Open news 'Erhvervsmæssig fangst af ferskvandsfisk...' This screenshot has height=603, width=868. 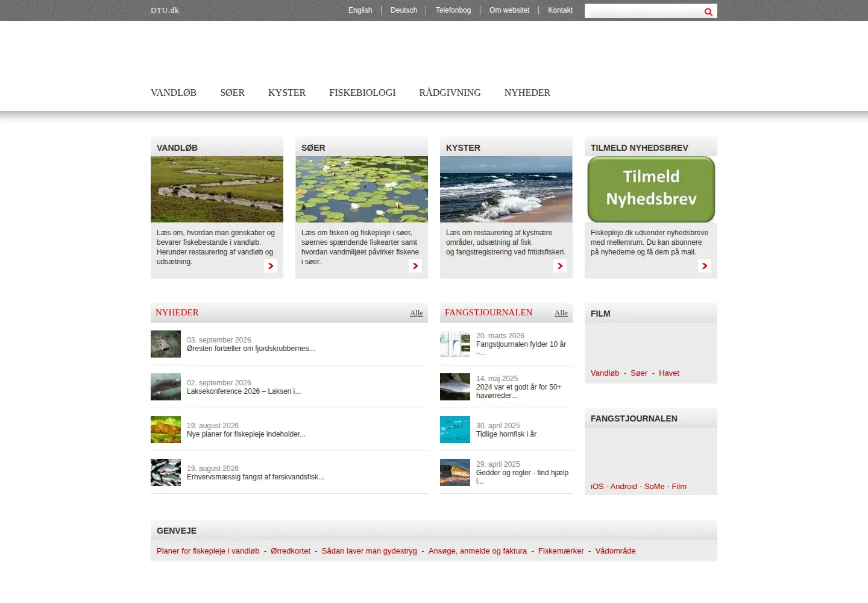(x=256, y=477)
